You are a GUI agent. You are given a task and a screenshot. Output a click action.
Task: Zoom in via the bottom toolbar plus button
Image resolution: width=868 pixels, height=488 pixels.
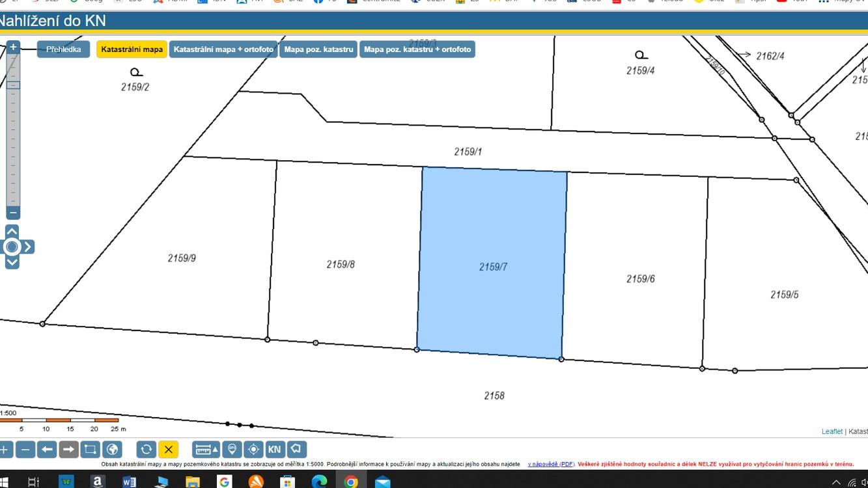[5, 450]
